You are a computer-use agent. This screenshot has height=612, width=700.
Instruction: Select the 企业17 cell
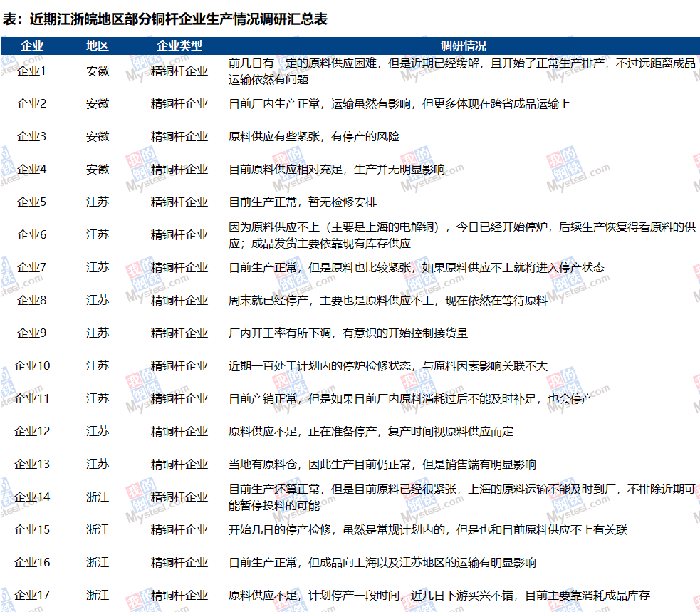click(x=32, y=596)
